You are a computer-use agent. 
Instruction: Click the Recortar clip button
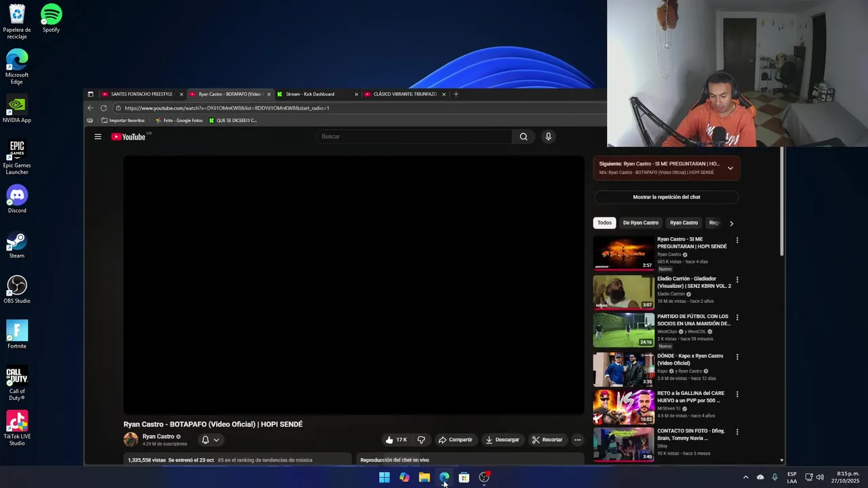[x=547, y=440]
